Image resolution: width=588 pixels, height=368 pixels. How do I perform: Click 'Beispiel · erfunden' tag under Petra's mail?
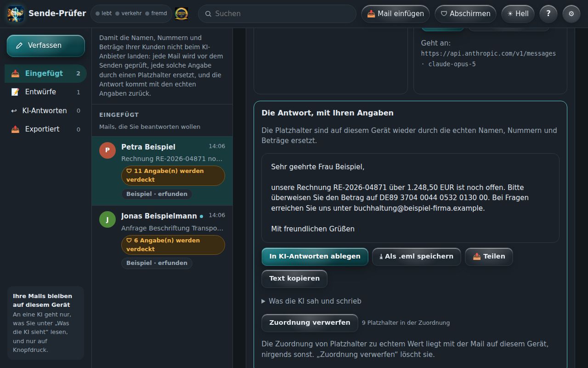click(x=157, y=194)
